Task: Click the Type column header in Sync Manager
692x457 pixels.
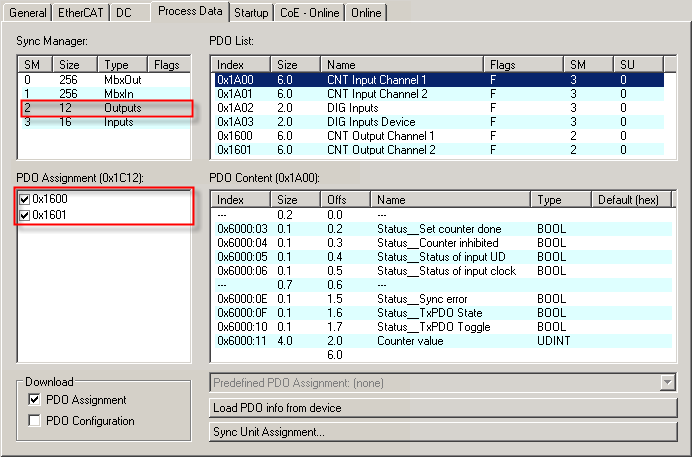Action: [x=122, y=64]
